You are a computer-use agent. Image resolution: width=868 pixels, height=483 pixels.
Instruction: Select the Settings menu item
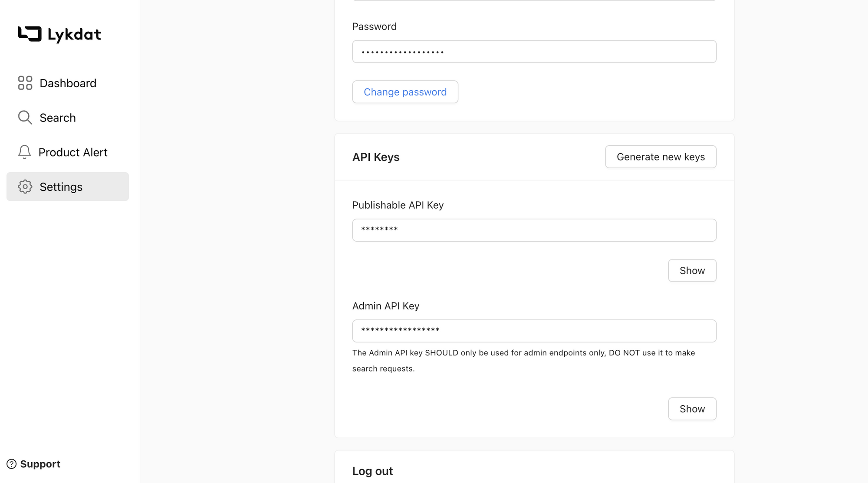pos(68,187)
